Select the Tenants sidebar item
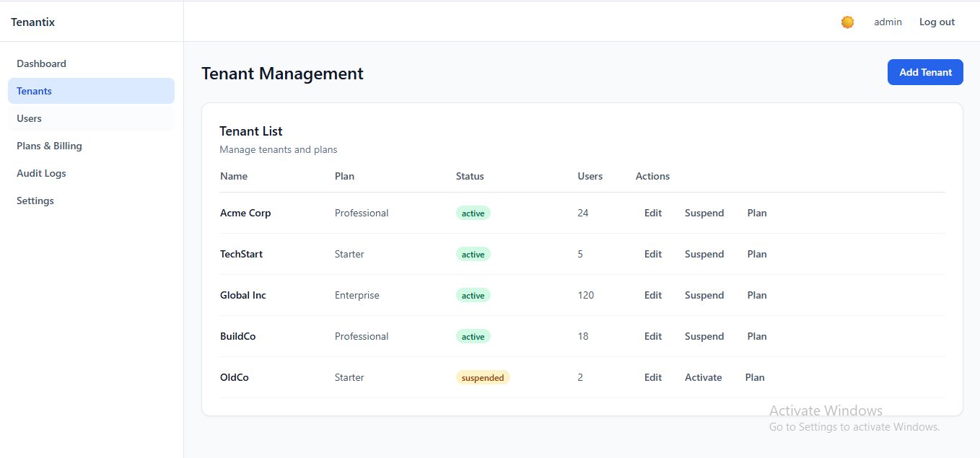The width and height of the screenshot is (980, 458). pos(35,91)
